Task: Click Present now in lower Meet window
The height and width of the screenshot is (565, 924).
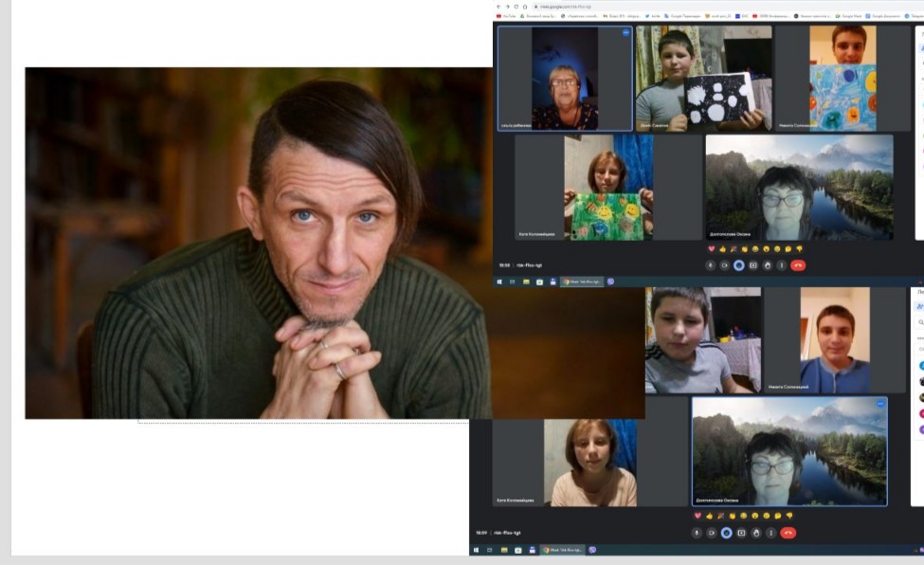Action: point(741,533)
